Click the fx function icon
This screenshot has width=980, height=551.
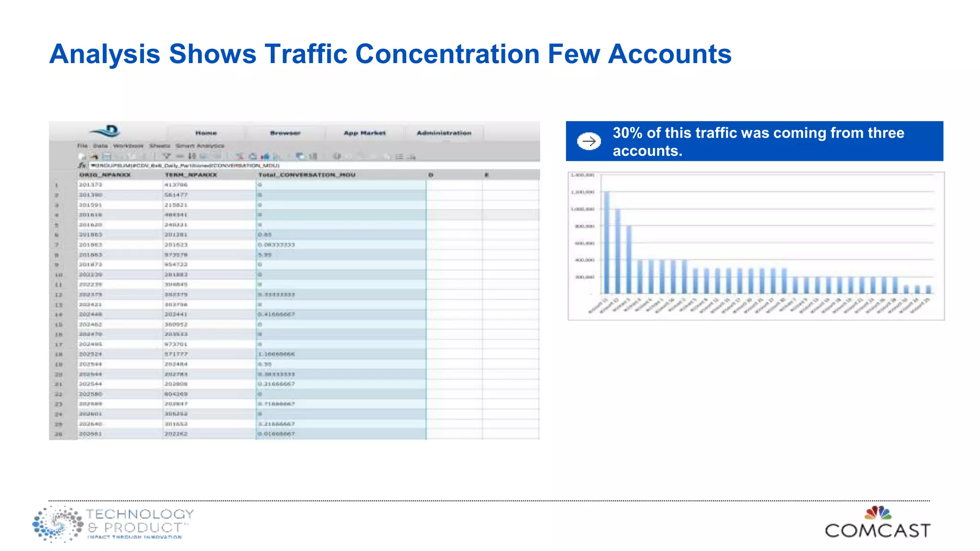pyautogui.click(x=82, y=165)
